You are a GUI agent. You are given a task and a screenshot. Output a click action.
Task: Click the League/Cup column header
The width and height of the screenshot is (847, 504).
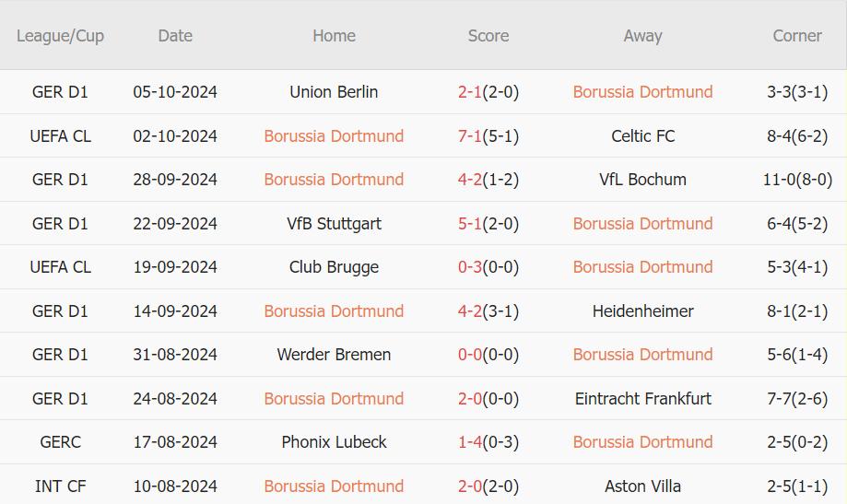[x=60, y=36]
